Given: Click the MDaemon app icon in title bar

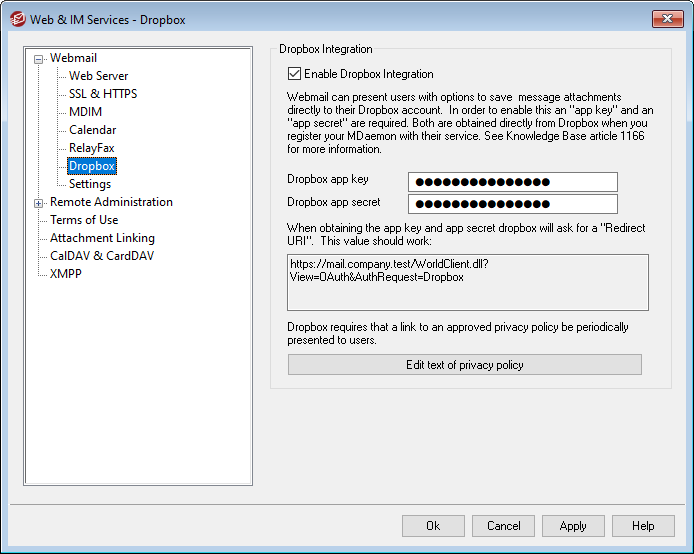Looking at the screenshot, I should (17, 19).
